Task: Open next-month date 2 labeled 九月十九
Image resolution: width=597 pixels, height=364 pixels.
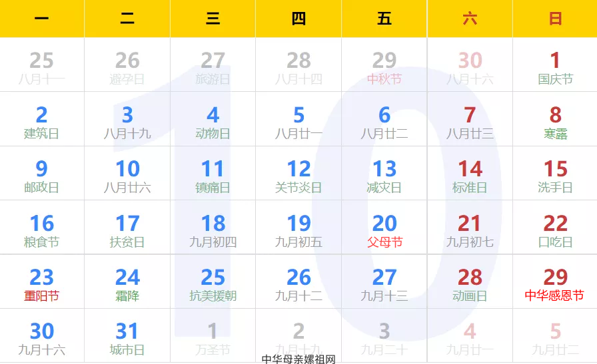Action: tap(298, 336)
